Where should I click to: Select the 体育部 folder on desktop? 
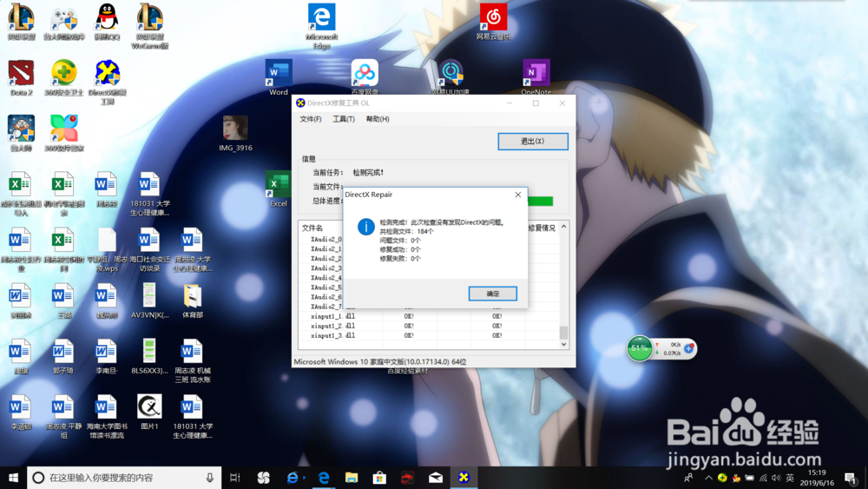click(x=193, y=301)
